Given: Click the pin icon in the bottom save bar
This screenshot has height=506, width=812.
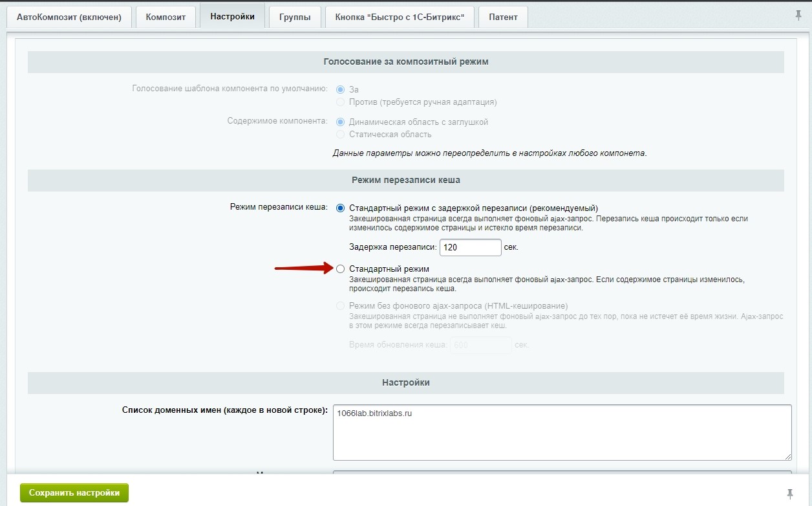Looking at the screenshot, I should click(x=789, y=494).
